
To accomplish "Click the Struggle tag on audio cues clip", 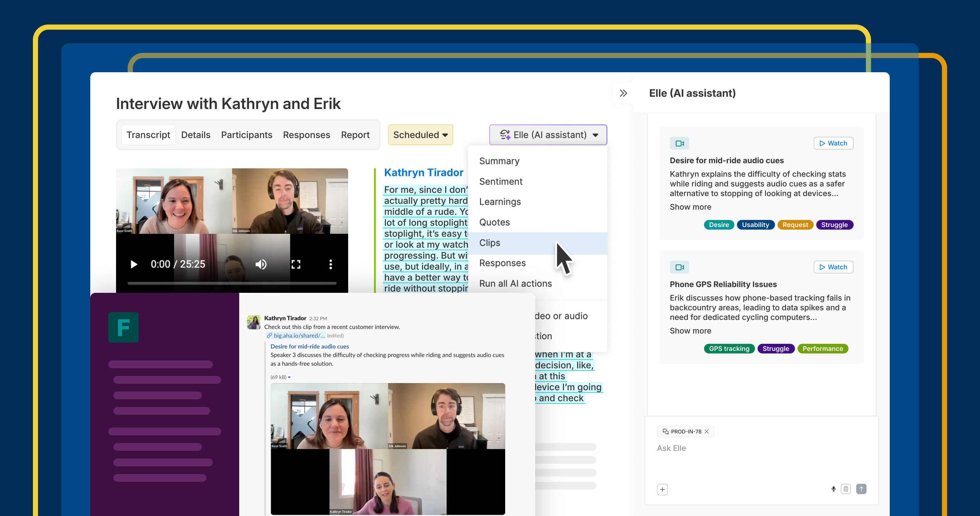I will (834, 225).
